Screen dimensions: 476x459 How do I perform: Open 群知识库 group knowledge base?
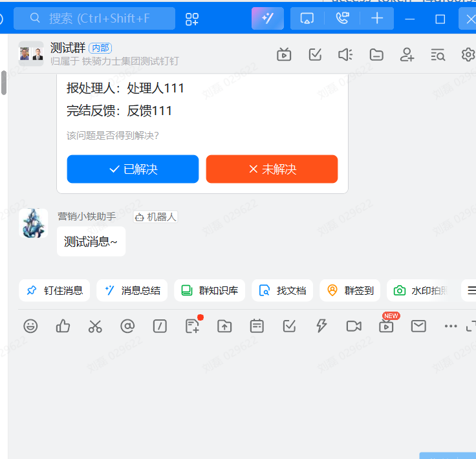pos(210,291)
